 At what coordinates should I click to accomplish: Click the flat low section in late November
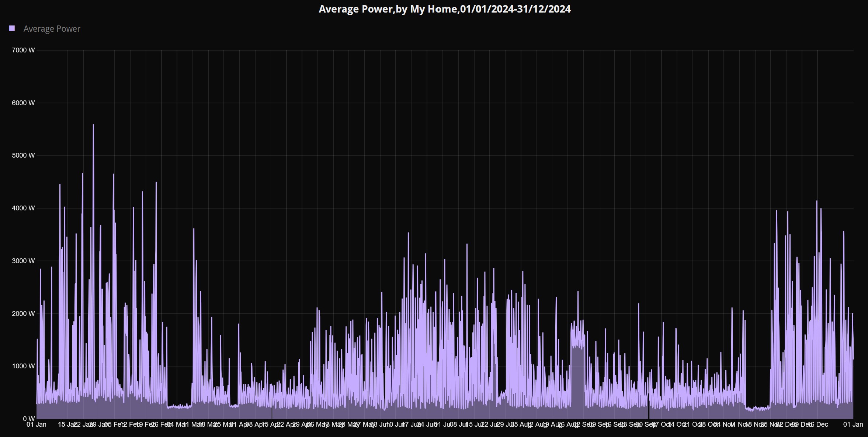(x=757, y=409)
